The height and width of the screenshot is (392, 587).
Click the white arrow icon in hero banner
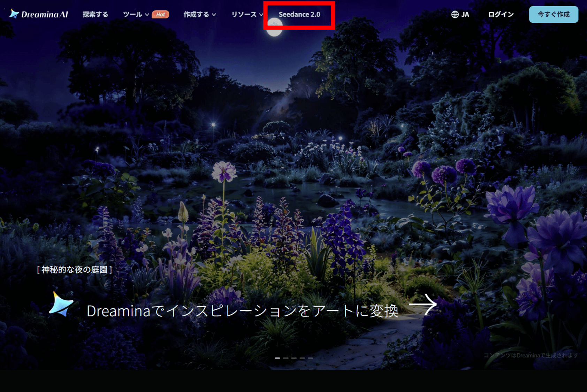[423, 304]
